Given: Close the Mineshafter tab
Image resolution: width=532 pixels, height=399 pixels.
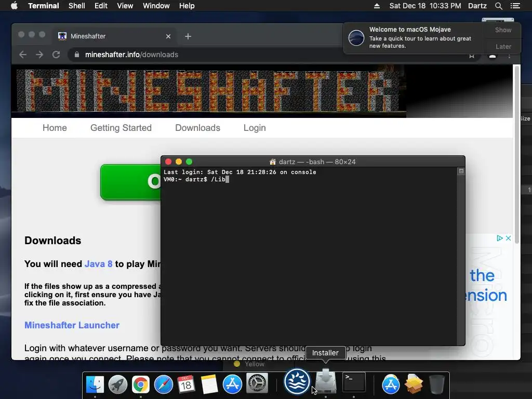Looking at the screenshot, I should pos(168,36).
